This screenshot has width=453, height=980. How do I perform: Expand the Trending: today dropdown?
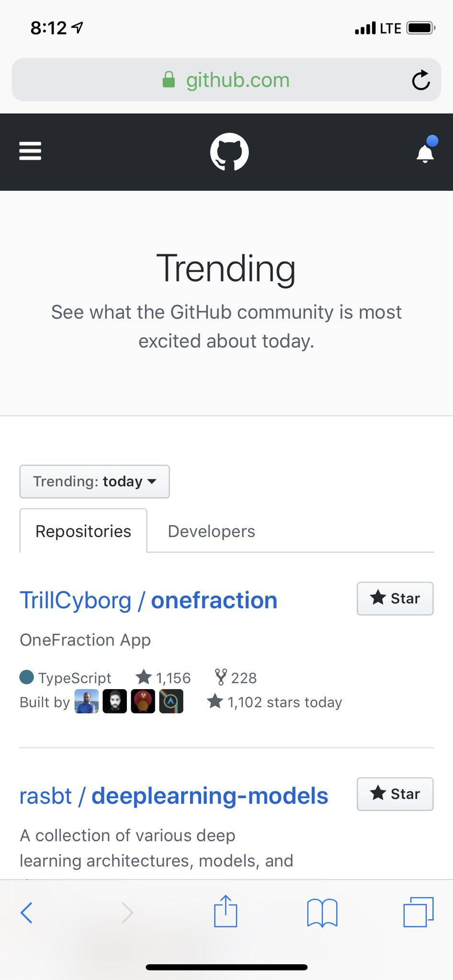click(x=94, y=481)
